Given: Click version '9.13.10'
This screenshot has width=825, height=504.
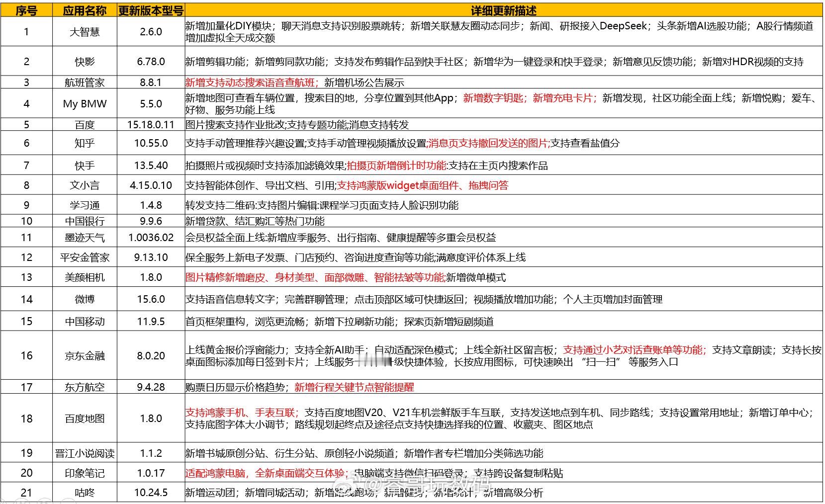Looking at the screenshot, I should (x=151, y=257).
